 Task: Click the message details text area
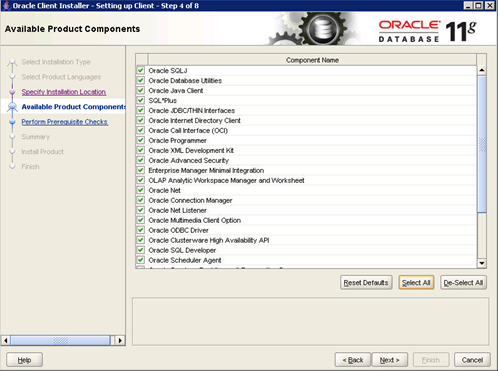coord(311,321)
